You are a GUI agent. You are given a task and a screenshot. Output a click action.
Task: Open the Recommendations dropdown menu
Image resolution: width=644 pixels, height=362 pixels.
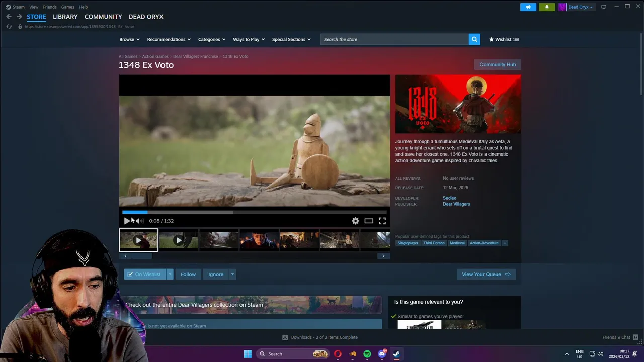(x=169, y=39)
